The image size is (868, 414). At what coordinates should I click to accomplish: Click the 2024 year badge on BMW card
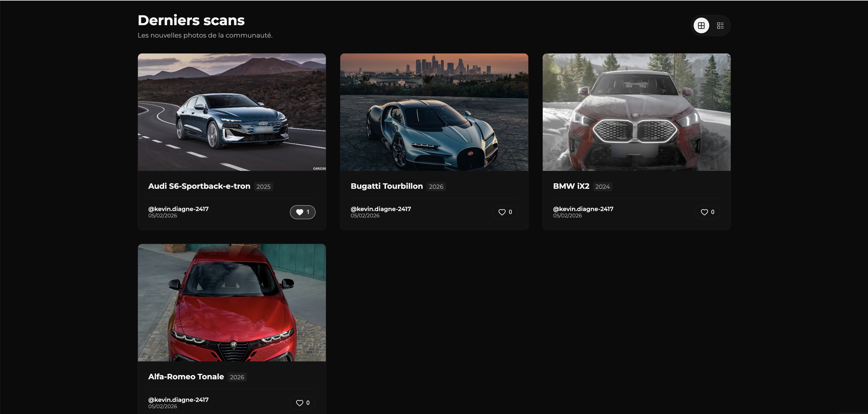pyautogui.click(x=603, y=187)
